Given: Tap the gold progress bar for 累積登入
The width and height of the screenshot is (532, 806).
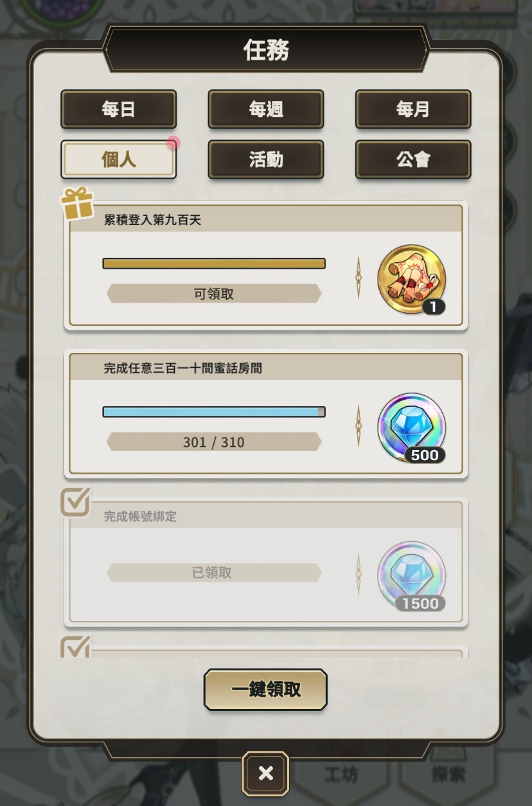Looking at the screenshot, I should click(214, 264).
